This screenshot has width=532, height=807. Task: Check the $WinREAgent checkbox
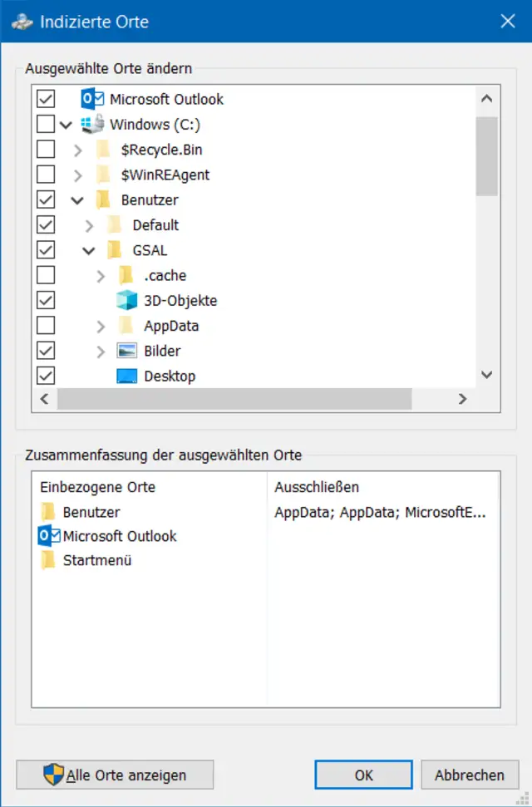[x=46, y=175]
